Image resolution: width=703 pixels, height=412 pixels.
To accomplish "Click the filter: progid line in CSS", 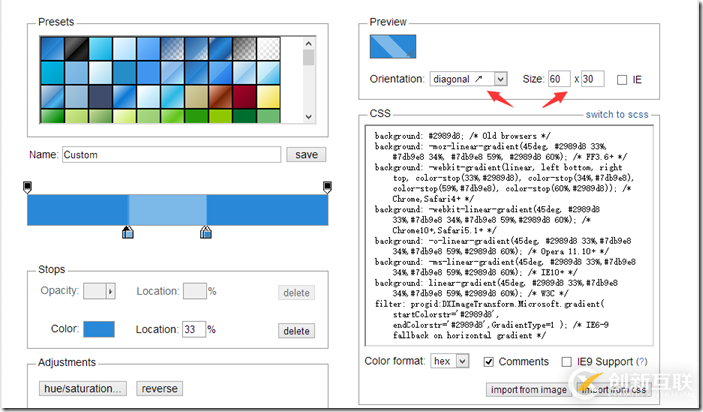I will pyautogui.click(x=490, y=304).
